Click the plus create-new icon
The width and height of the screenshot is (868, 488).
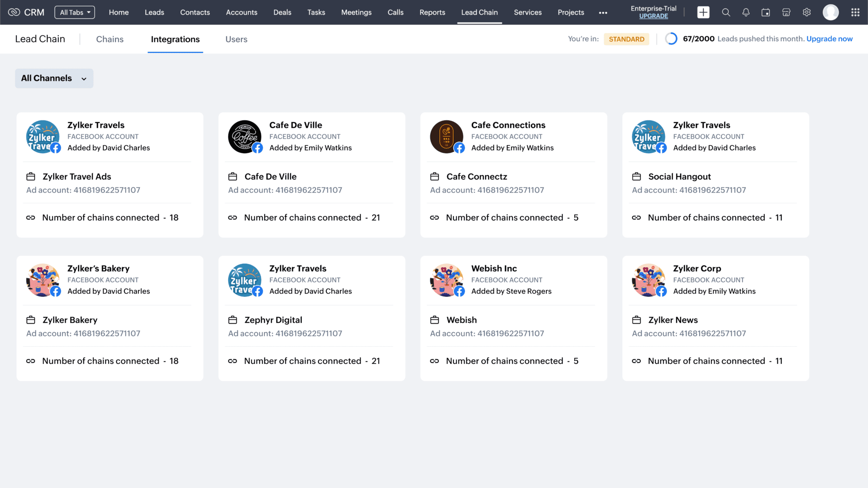click(703, 12)
